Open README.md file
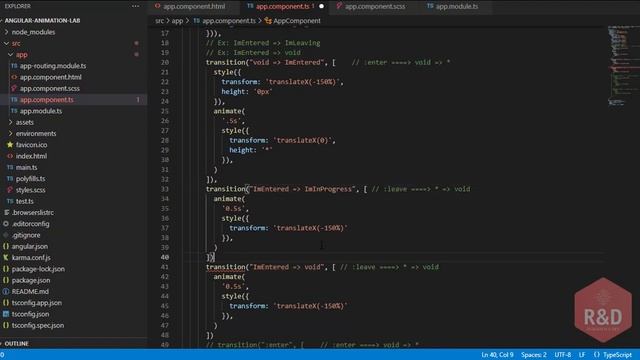640x360 pixels. (30, 291)
